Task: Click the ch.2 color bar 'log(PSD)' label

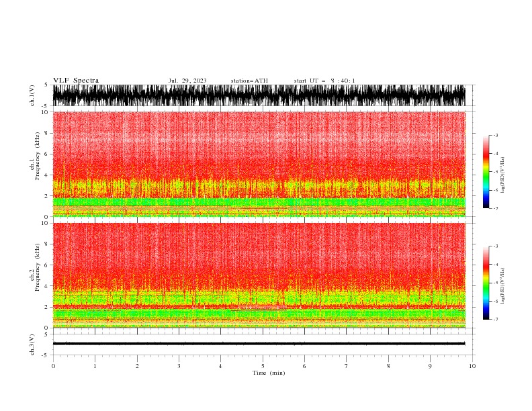Action: pos(502,286)
